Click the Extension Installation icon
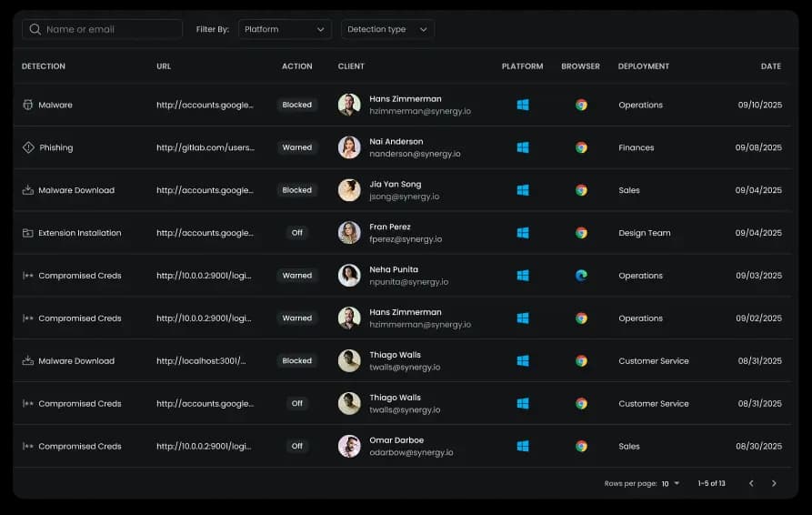 tap(28, 233)
